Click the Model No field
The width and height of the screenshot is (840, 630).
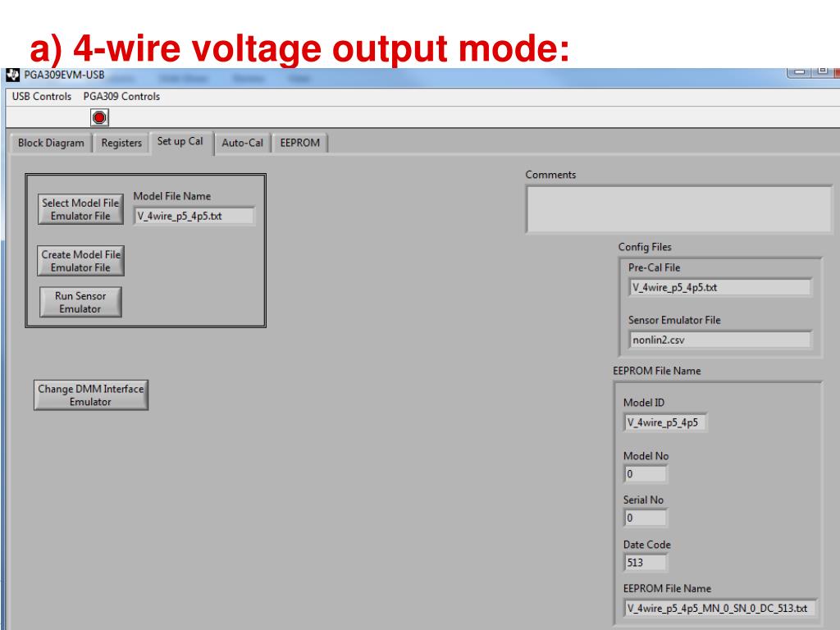[x=645, y=474]
